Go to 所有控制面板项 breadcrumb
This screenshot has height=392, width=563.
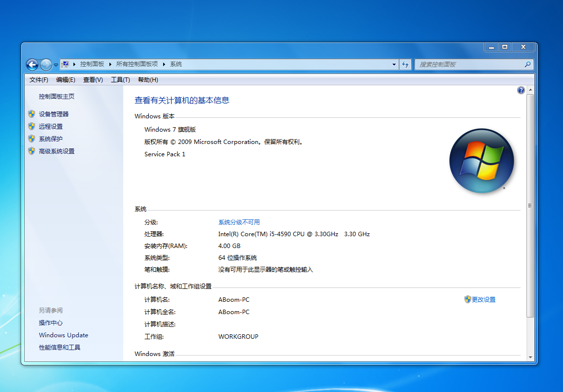click(137, 64)
